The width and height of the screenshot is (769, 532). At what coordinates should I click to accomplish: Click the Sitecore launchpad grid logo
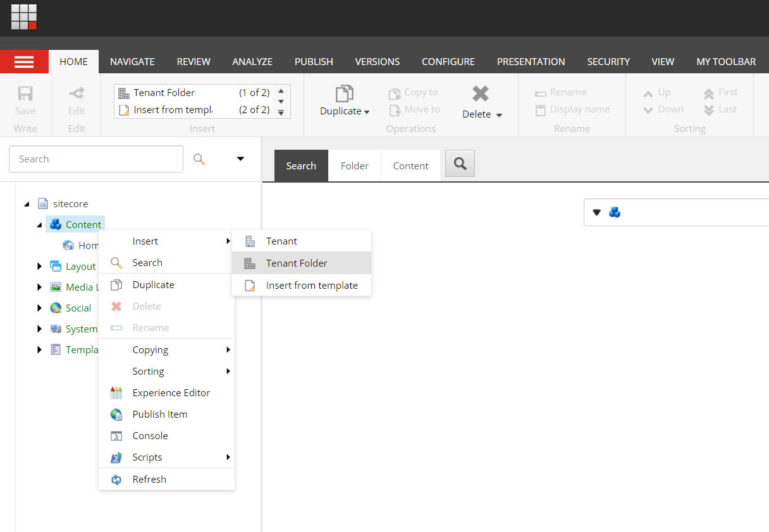(x=24, y=17)
